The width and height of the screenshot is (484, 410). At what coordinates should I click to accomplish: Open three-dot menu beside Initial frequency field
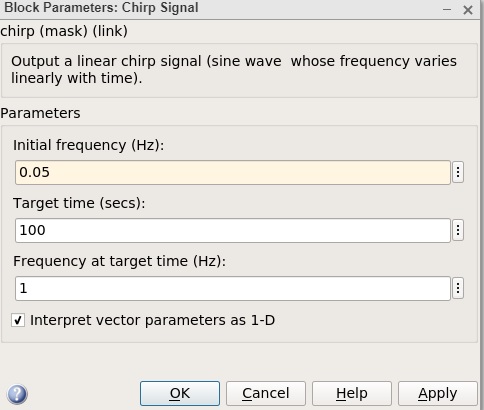(458, 172)
